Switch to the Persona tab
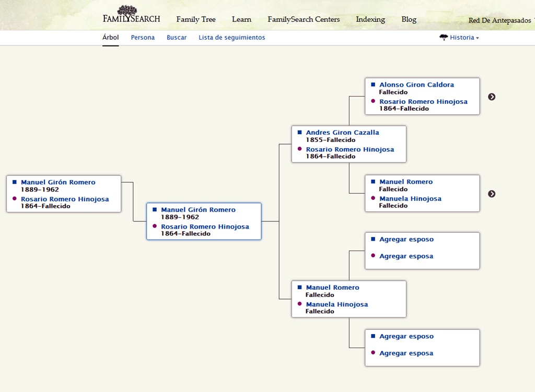The height and width of the screenshot is (392, 535). [x=143, y=38]
